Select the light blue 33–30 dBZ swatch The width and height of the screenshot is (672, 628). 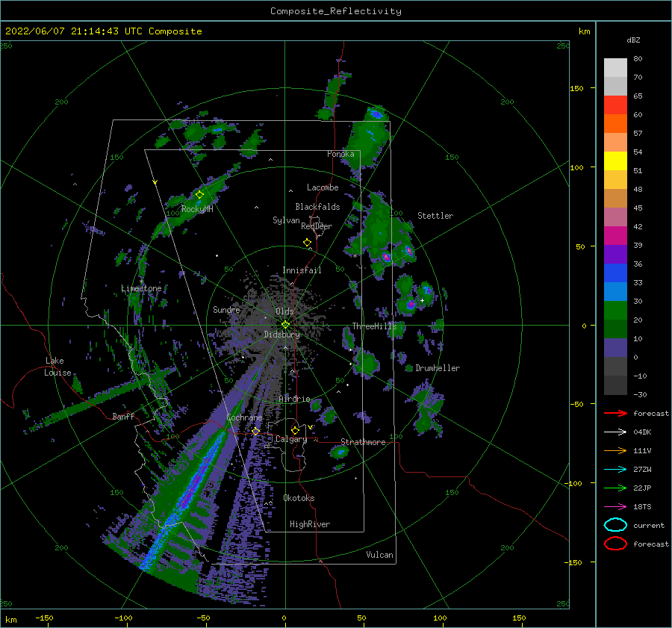click(615, 292)
